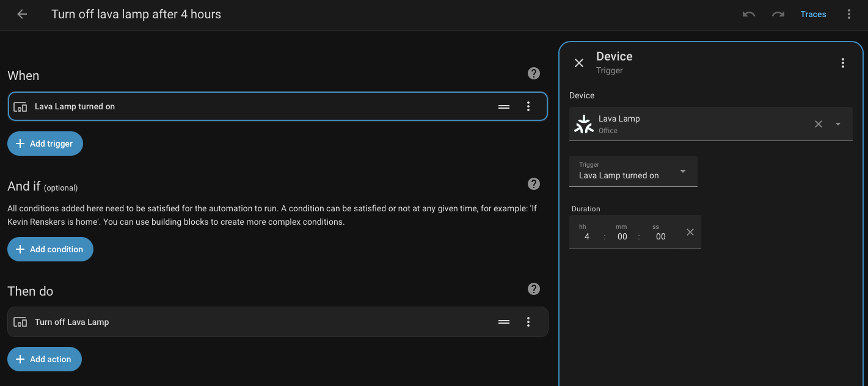Image resolution: width=868 pixels, height=386 pixels.
Task: Expand the Lava Lamp device dropdown arrow
Action: pyautogui.click(x=837, y=124)
